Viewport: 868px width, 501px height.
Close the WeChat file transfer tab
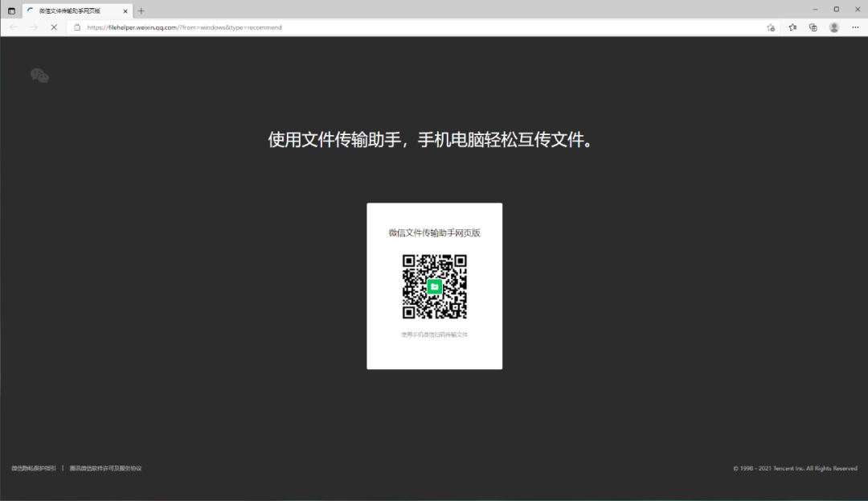pos(125,11)
